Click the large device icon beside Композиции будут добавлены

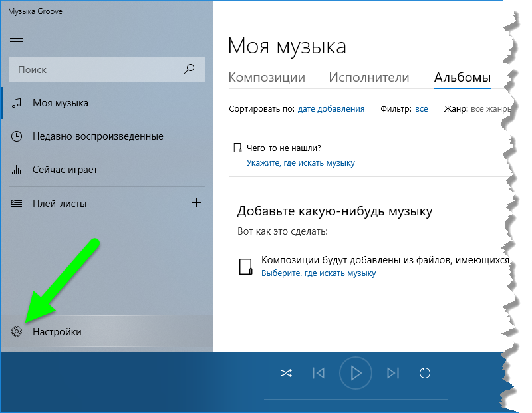pyautogui.click(x=245, y=267)
